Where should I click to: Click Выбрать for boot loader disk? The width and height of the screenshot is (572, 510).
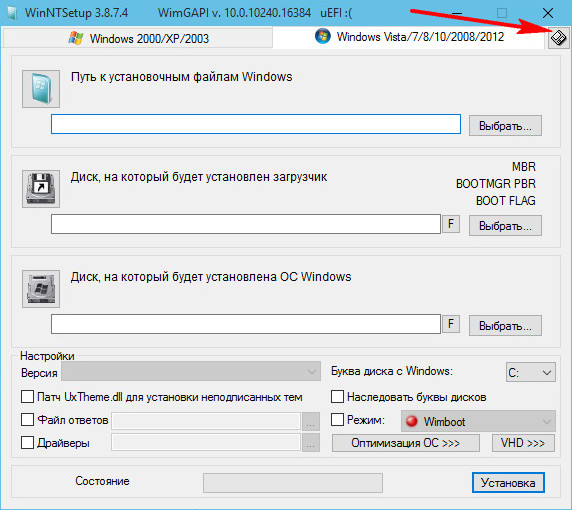tap(505, 226)
